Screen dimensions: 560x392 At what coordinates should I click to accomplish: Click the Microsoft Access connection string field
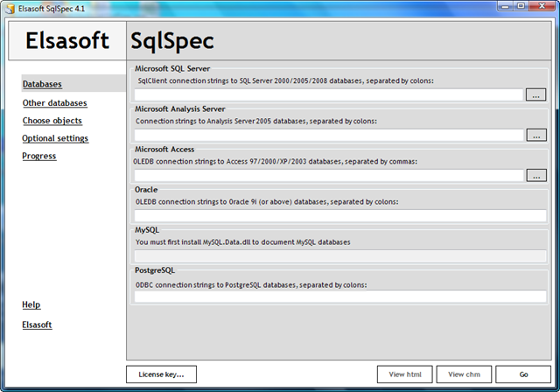[329, 176]
